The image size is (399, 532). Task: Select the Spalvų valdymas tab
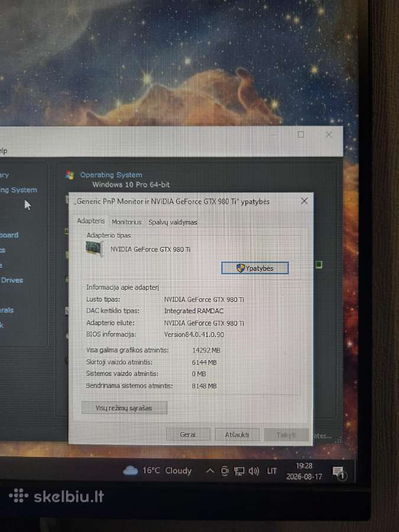pos(173,222)
